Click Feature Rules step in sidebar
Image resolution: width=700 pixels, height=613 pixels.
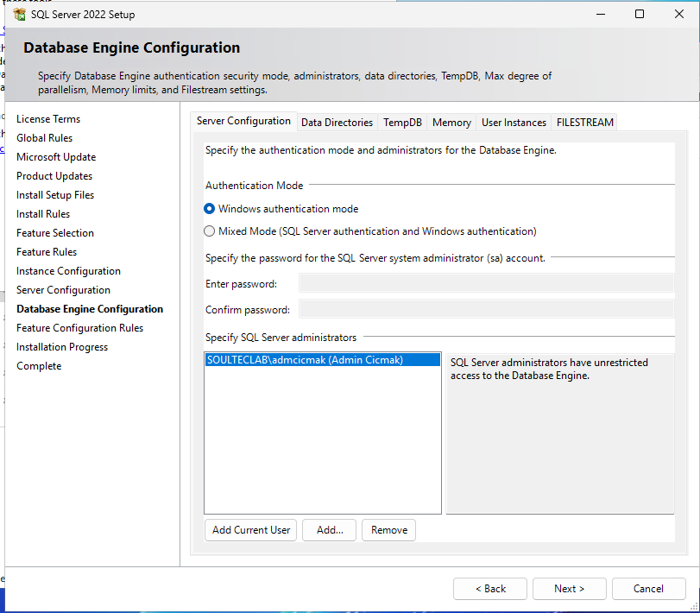pos(47,252)
